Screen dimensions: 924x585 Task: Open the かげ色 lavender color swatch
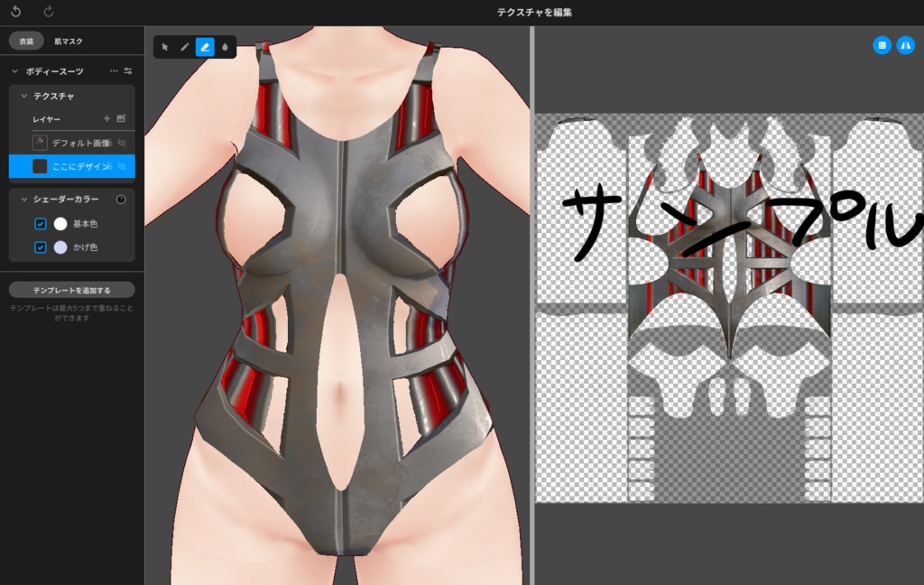tap(60, 247)
